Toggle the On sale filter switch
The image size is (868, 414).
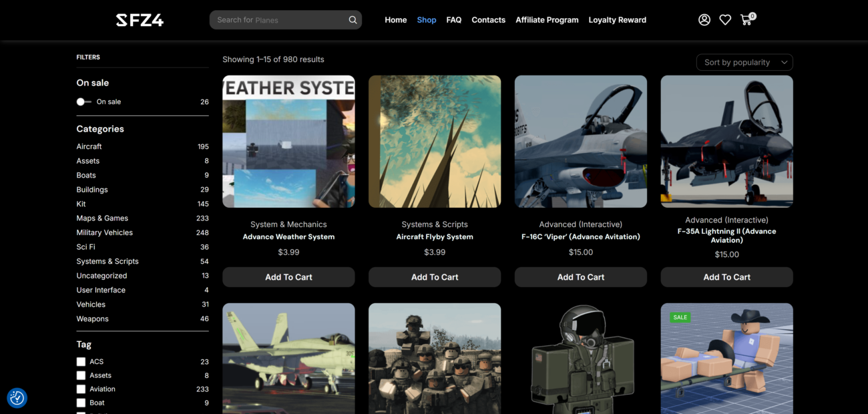click(x=83, y=102)
